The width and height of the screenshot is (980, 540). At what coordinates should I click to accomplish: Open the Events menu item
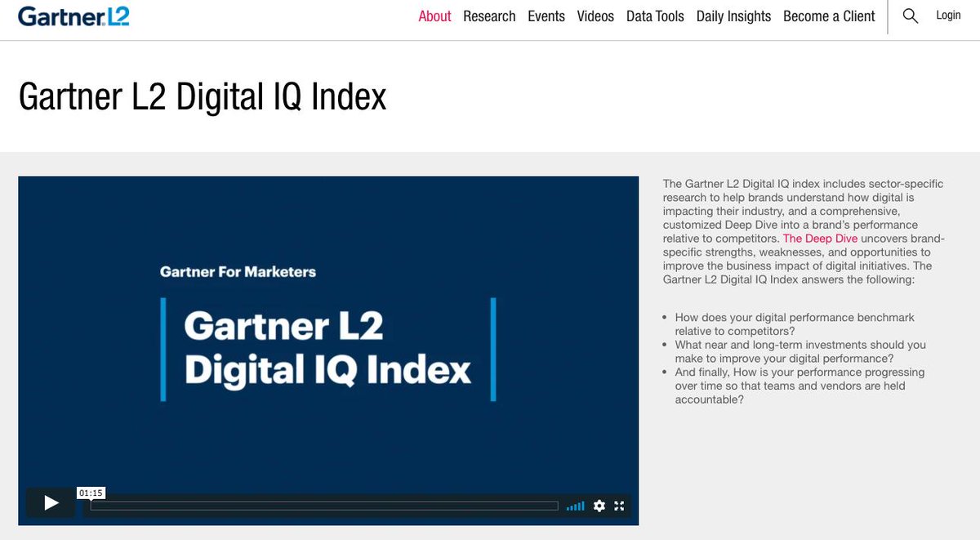coord(546,16)
